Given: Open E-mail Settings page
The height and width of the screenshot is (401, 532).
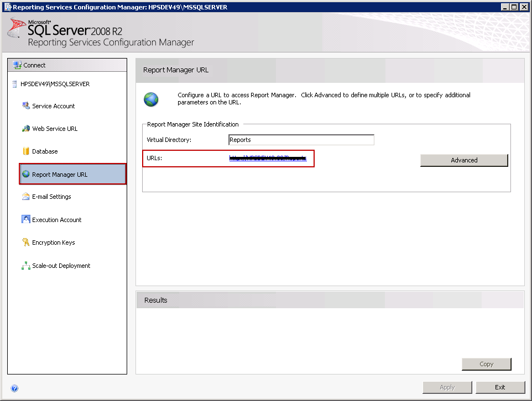Looking at the screenshot, I should point(51,197).
